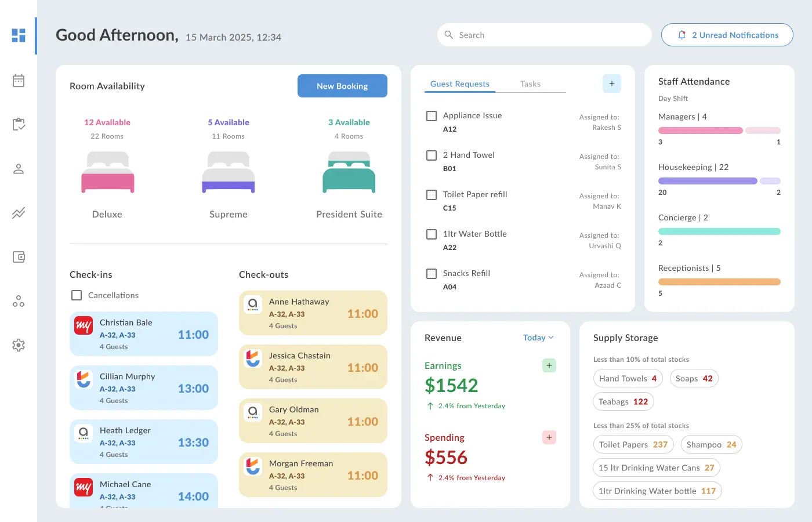812x522 pixels.
Task: Click the green plus icon beside Earnings
Action: (x=549, y=365)
